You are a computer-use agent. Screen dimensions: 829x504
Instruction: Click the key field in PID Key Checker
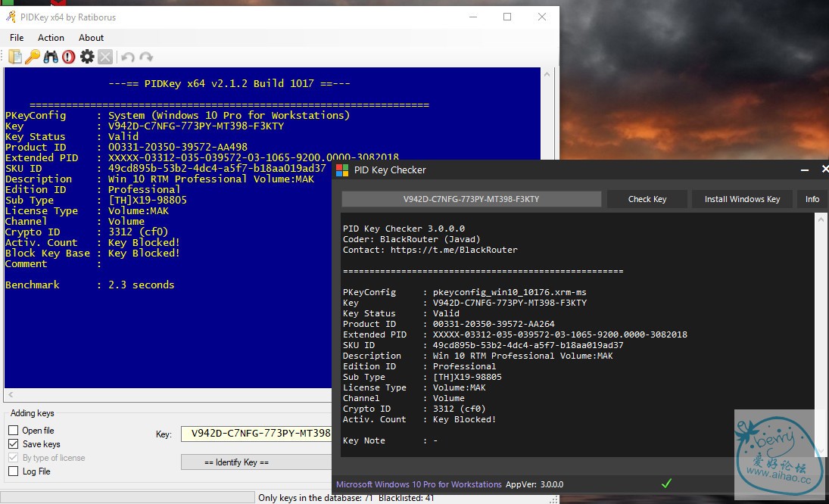click(471, 199)
